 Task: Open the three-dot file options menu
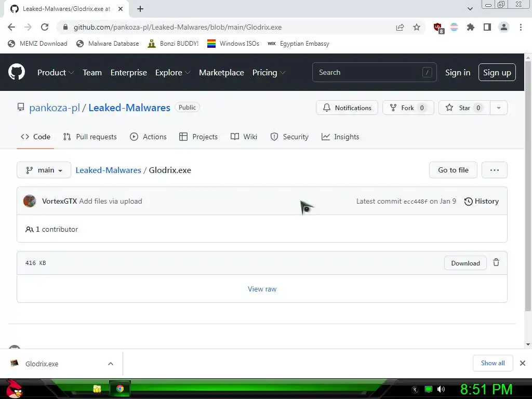495,170
